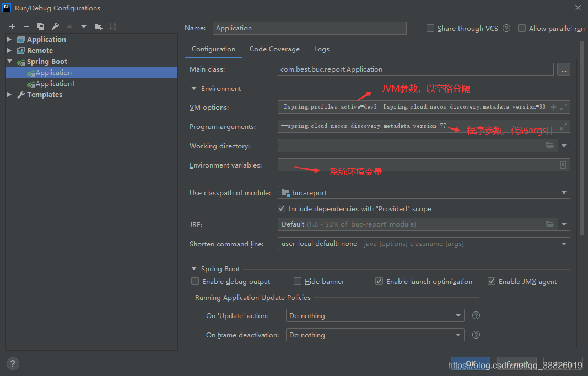Collapse the Spring Boot settings section
The image size is (588, 376).
coord(194,268)
